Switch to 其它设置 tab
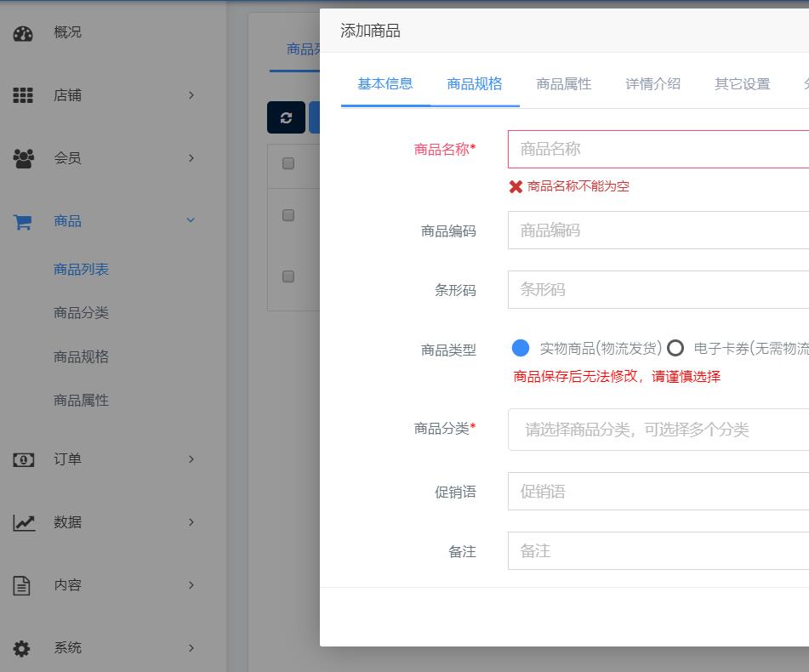The width and height of the screenshot is (809, 672). [742, 83]
